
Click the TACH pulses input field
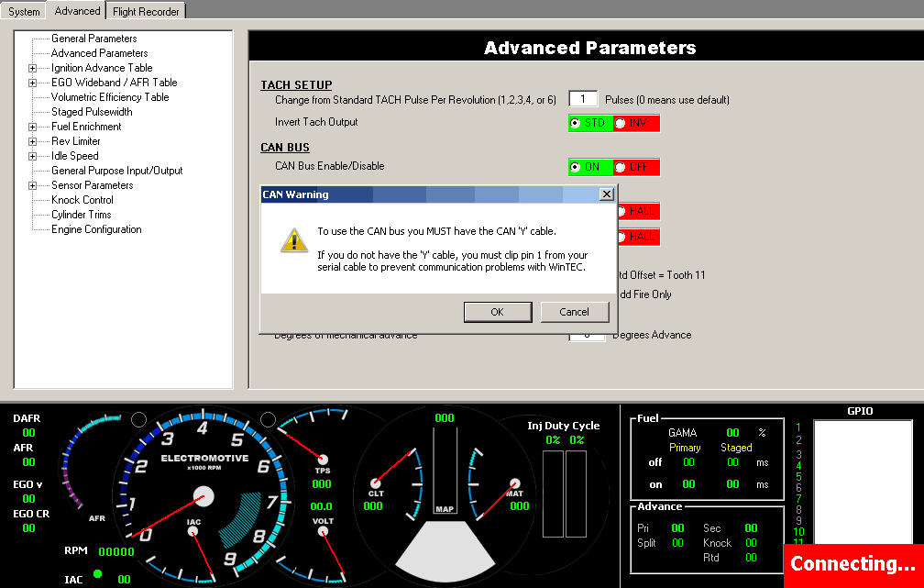click(x=583, y=99)
